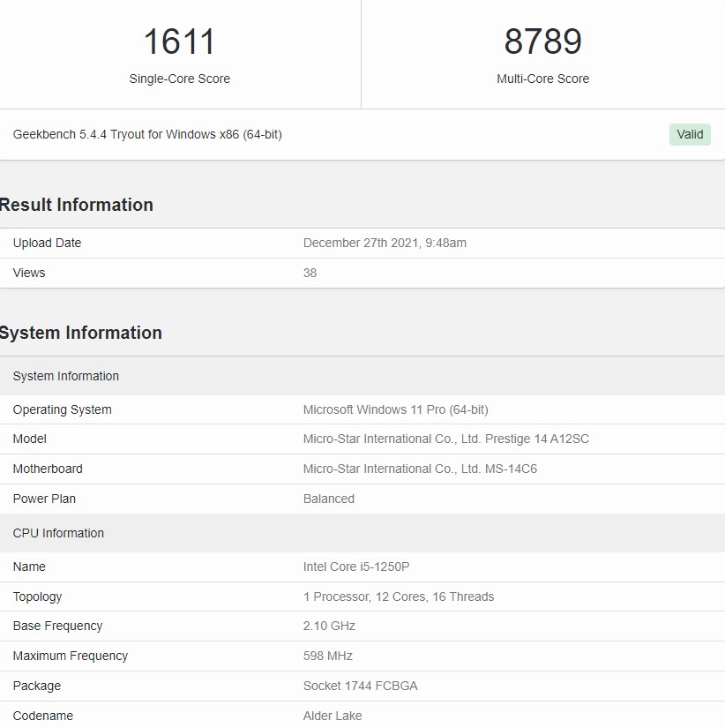Click the Microsoft Windows 11 Pro value

coord(395,410)
